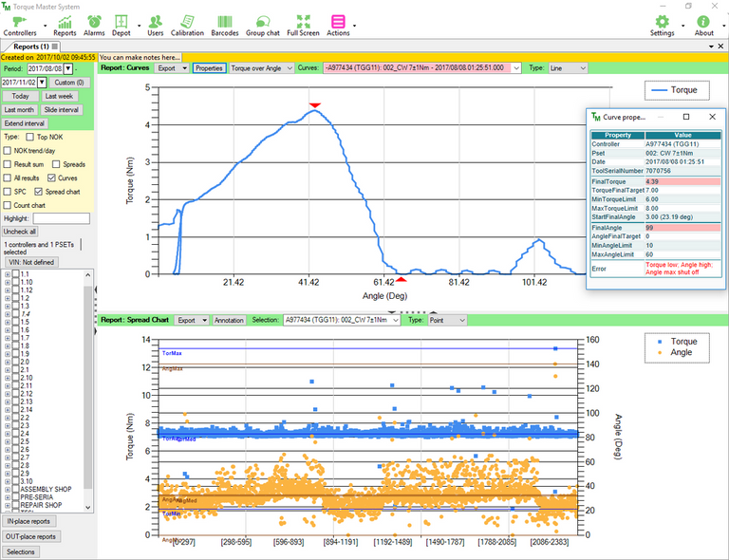Tick the Top NOK checkbox
The width and height of the screenshot is (729, 560).
pyautogui.click(x=30, y=137)
